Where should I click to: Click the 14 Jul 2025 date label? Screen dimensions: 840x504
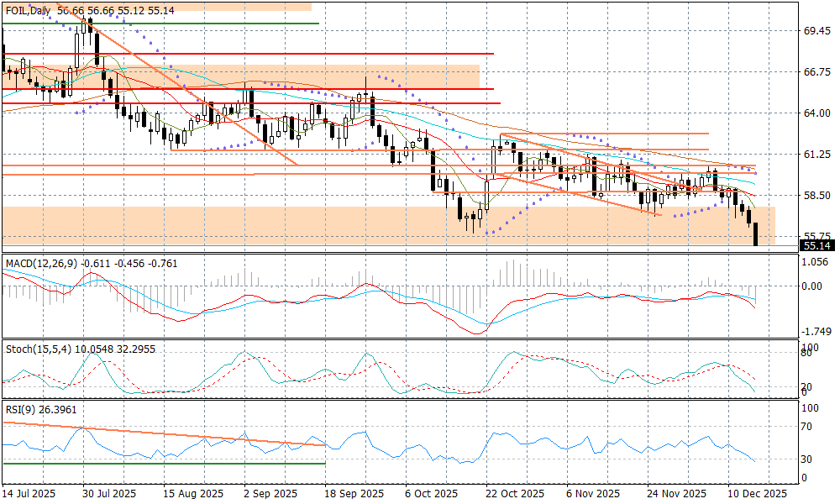pos(29,494)
